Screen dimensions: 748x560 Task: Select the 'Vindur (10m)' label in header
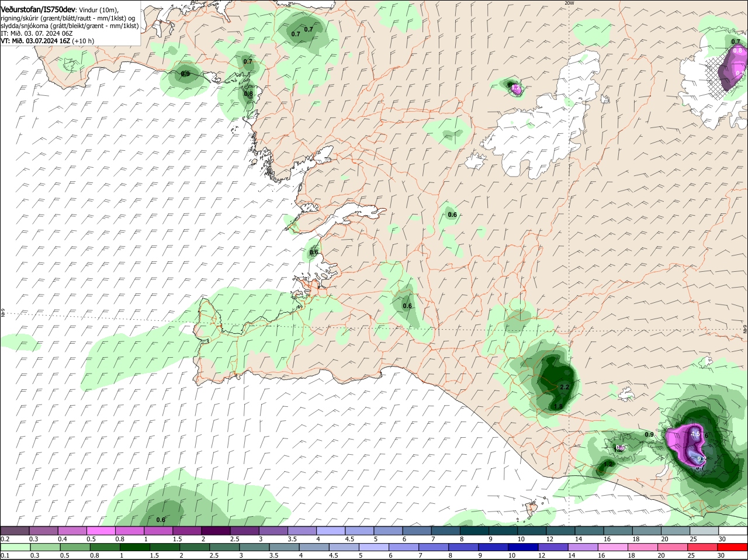98,10
